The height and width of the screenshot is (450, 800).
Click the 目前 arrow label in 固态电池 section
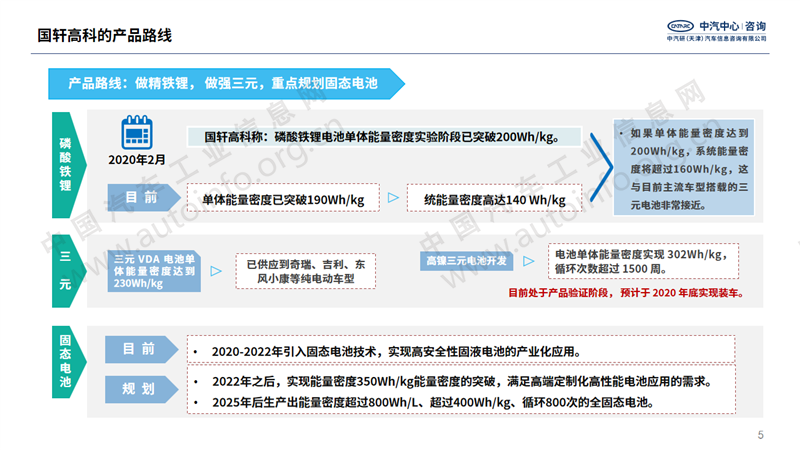point(142,349)
